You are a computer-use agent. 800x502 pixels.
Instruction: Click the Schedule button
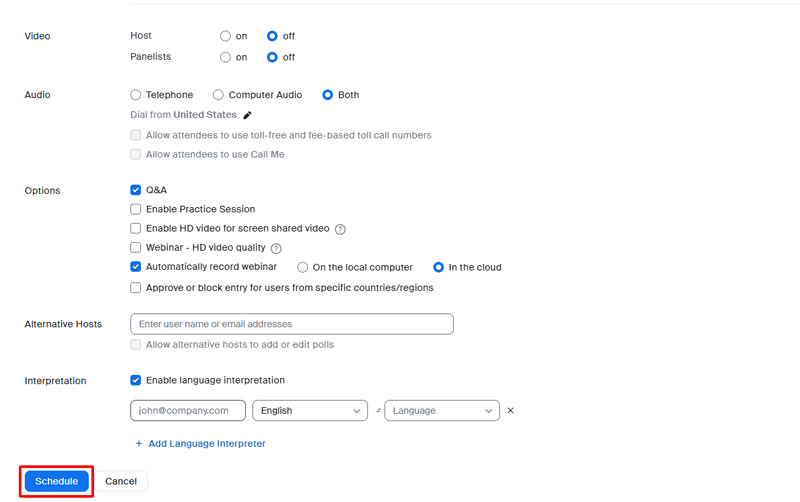(57, 481)
